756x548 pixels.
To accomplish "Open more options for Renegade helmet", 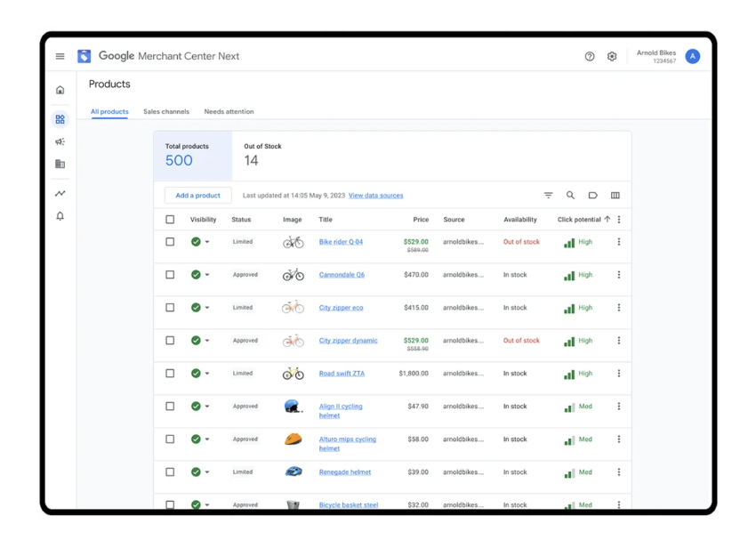I will 619,471.
